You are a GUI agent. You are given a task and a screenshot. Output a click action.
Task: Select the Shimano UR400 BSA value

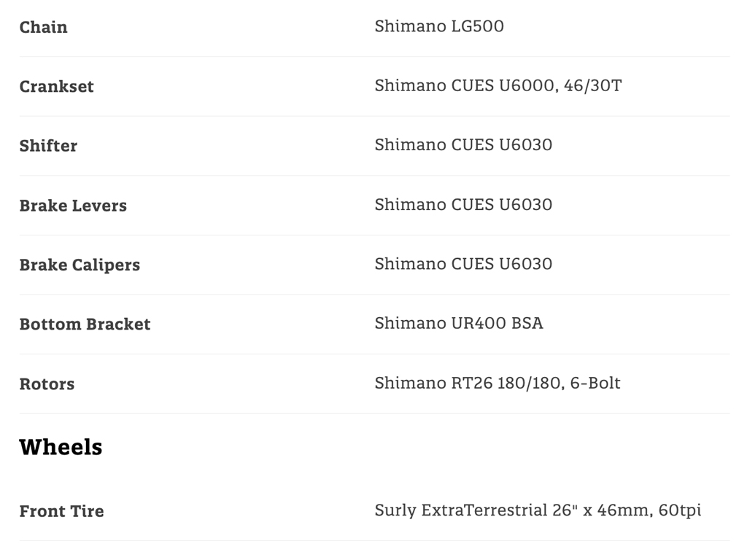pos(459,323)
